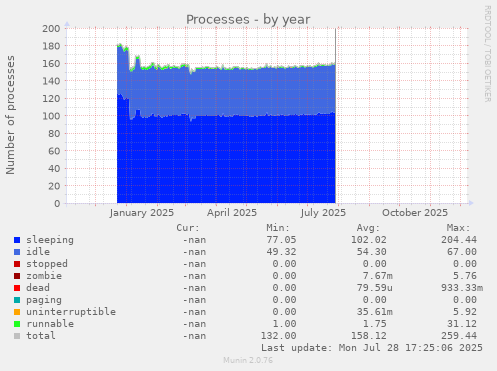Screen dimensions: 497x371
Task: Click the green runnable legend swatch
Action: click(x=17, y=324)
